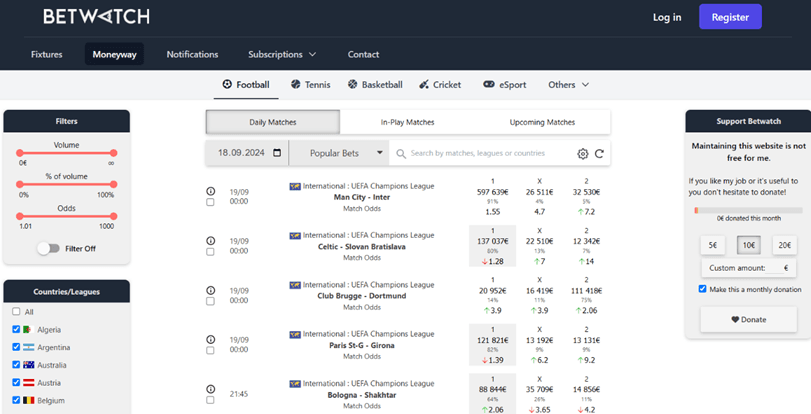Uncheck the Belgium checkbox
The height and width of the screenshot is (414, 811).
point(16,400)
